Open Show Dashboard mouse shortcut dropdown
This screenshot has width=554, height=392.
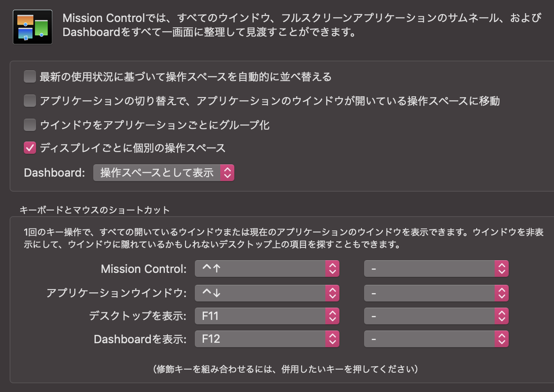click(436, 339)
